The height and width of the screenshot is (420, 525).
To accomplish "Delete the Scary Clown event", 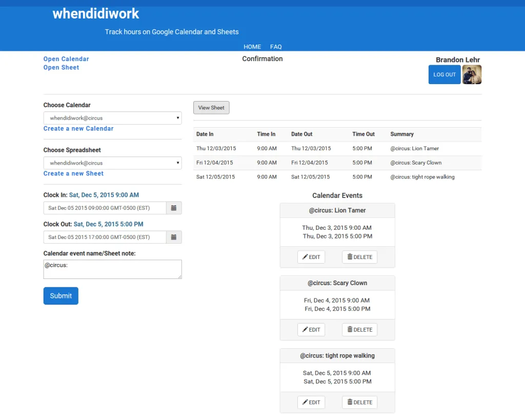I will tap(359, 330).
